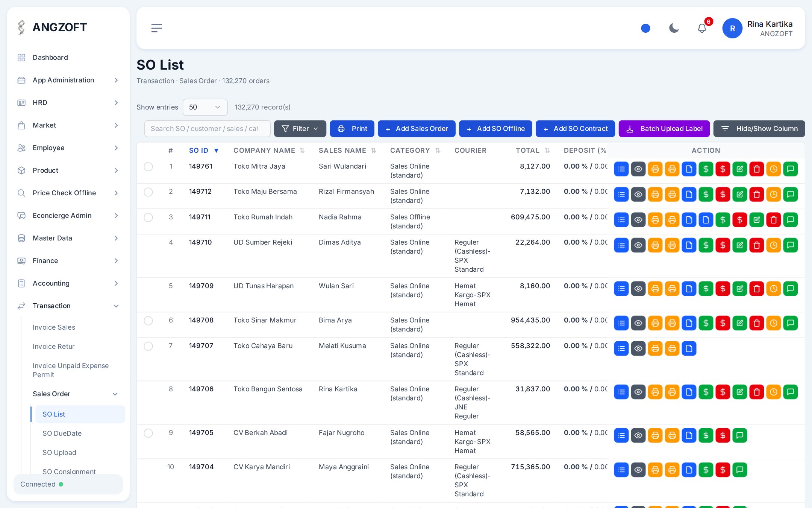Click red delete icon for SO 149761
The width and height of the screenshot is (812, 508).
[757, 169]
